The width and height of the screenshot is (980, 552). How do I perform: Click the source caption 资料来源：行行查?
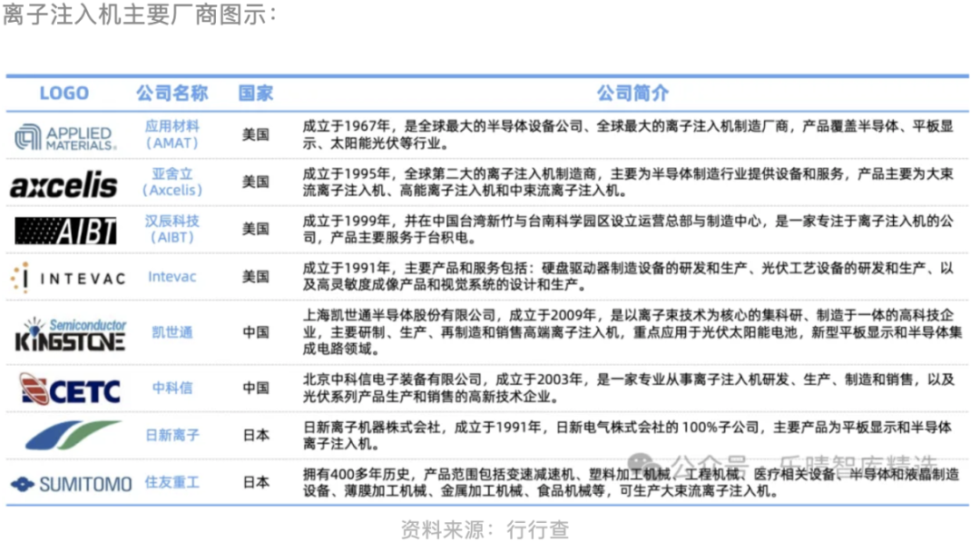(485, 529)
